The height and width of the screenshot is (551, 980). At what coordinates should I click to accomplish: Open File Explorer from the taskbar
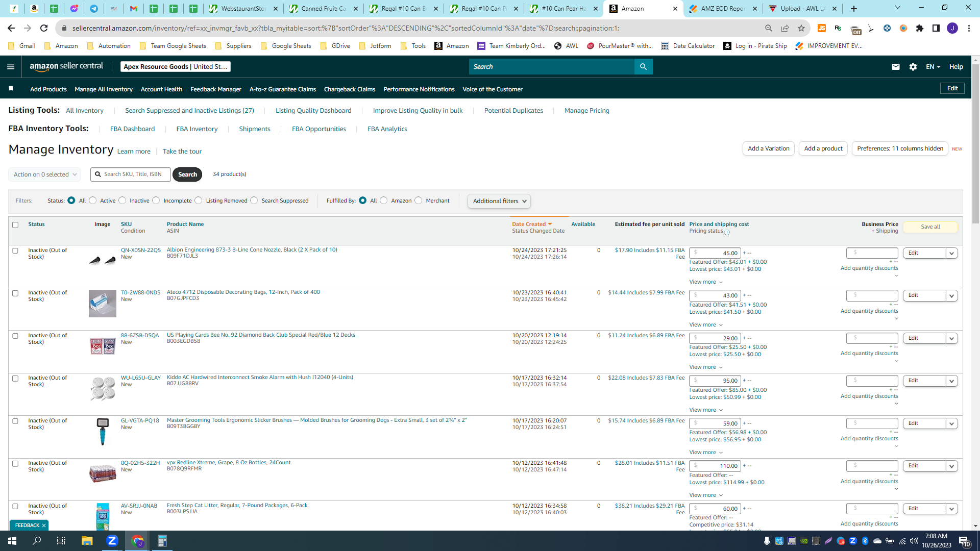tap(87, 541)
